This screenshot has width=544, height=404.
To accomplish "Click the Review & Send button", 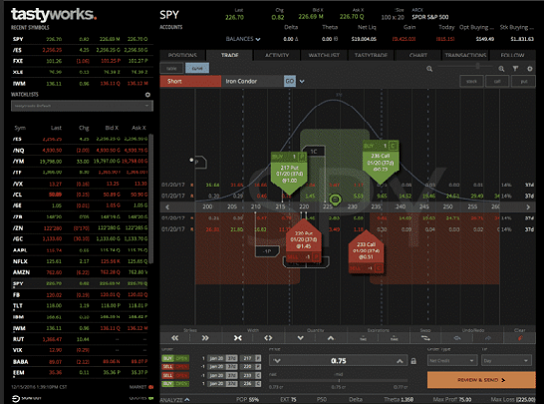I will pos(481,380).
